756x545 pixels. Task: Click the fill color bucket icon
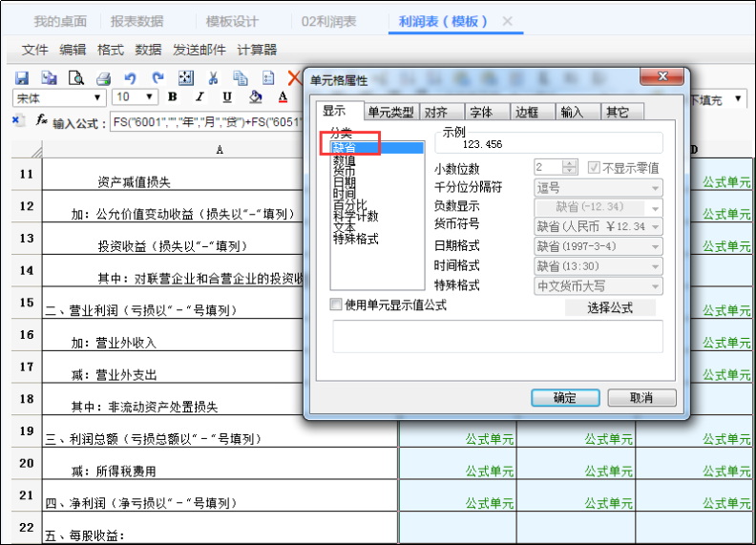pyautogui.click(x=255, y=97)
